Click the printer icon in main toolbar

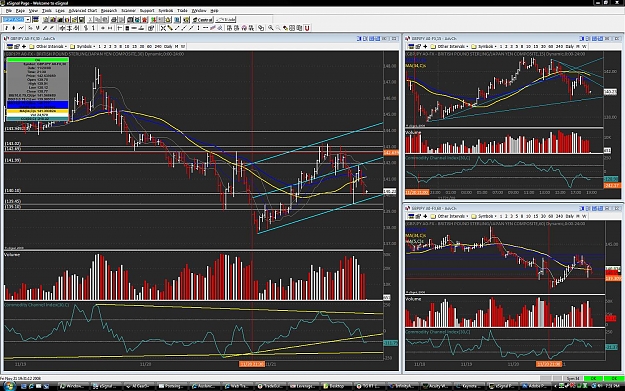coord(114,20)
